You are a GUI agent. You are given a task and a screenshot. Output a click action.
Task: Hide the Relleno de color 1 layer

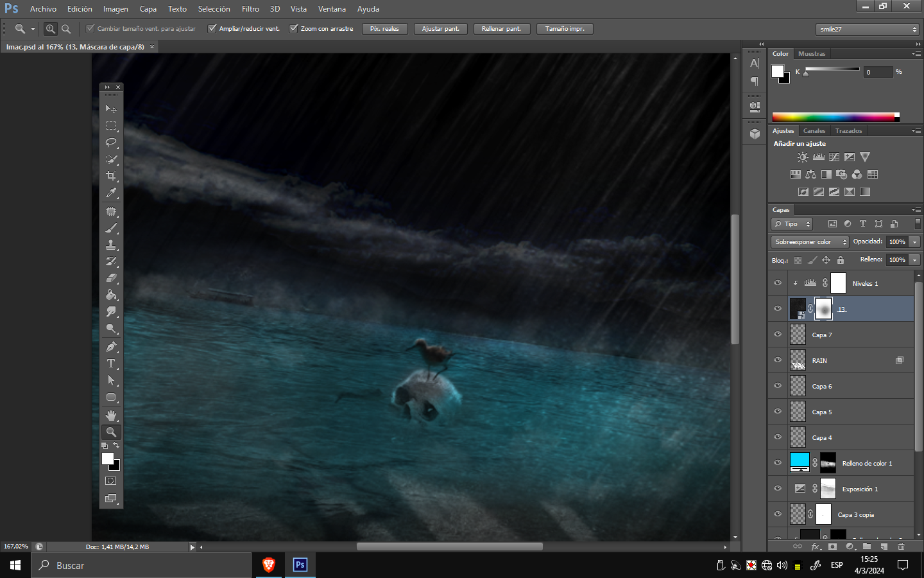778,463
